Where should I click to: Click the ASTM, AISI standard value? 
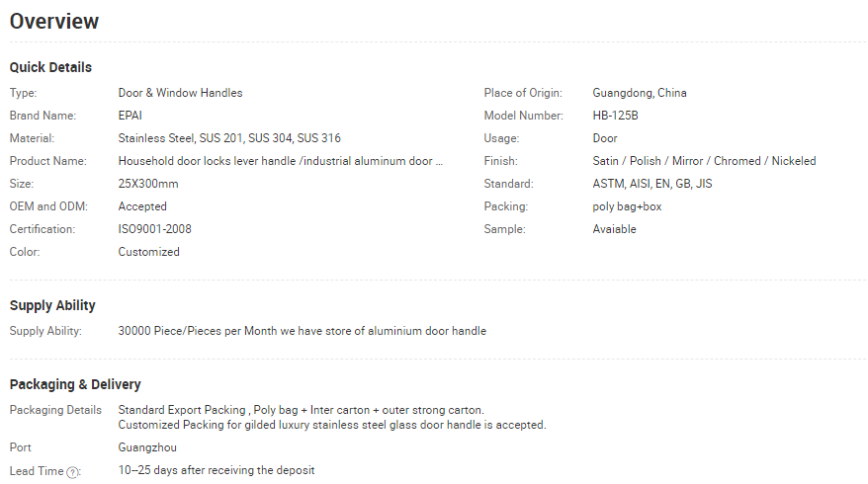coord(652,184)
